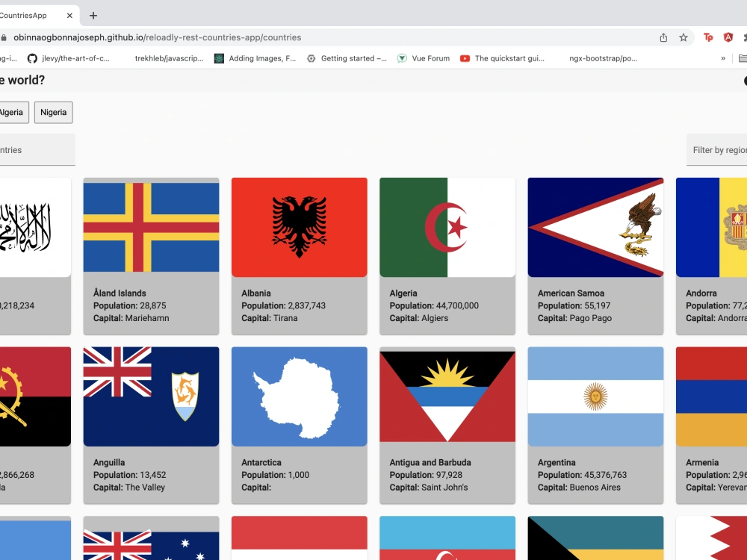Image resolution: width=747 pixels, height=560 pixels.
Task: Select the Antarctica flag image
Action: (x=300, y=396)
